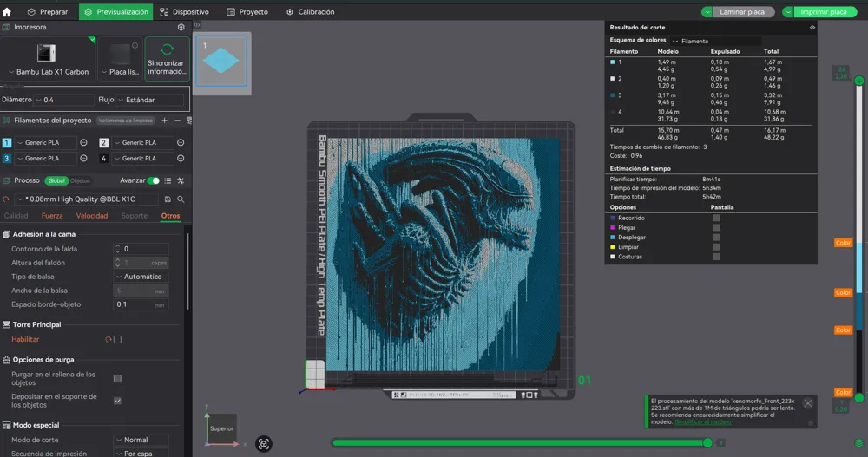The image size is (868, 457).
Task: Select the Objetos process scope button
Action: (80, 180)
